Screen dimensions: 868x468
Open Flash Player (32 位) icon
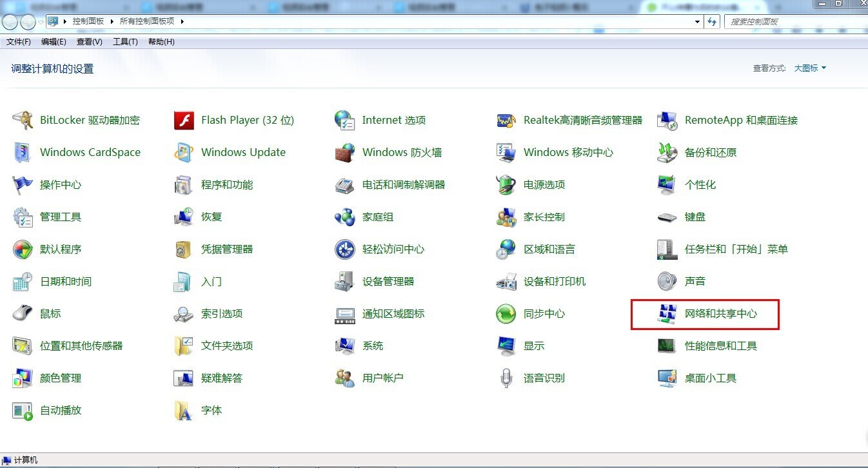(x=184, y=120)
